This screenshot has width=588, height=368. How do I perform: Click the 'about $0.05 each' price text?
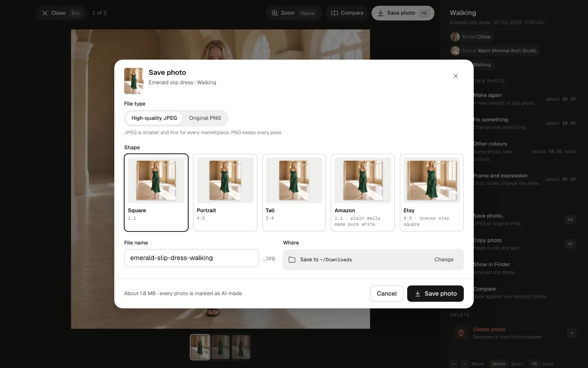[x=554, y=151]
